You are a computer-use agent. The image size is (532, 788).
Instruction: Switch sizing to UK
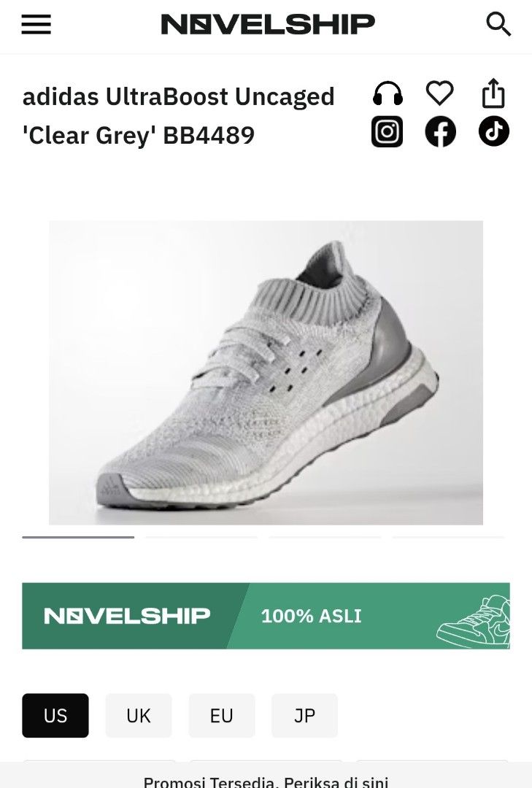[139, 716]
